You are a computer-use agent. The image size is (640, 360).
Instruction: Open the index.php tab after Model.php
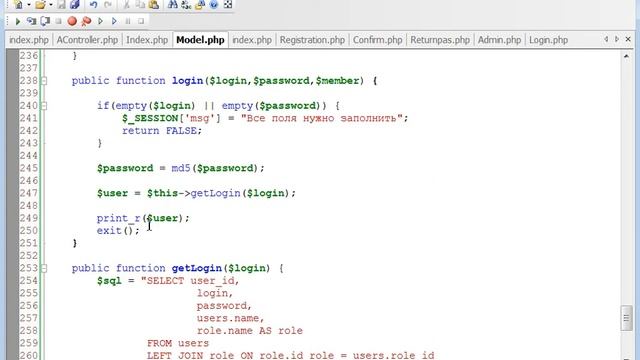click(252, 40)
